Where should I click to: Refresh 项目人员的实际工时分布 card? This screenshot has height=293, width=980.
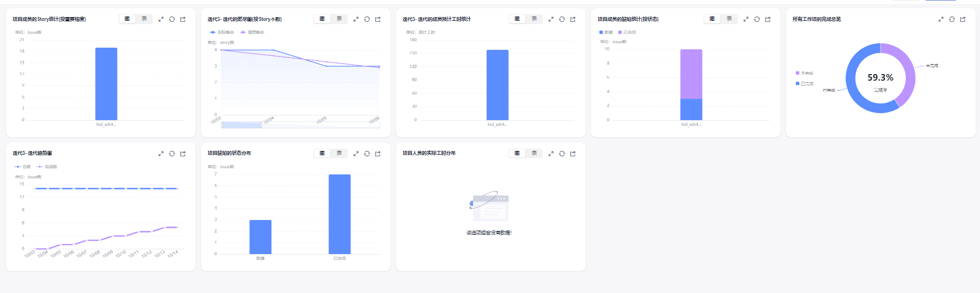point(562,154)
